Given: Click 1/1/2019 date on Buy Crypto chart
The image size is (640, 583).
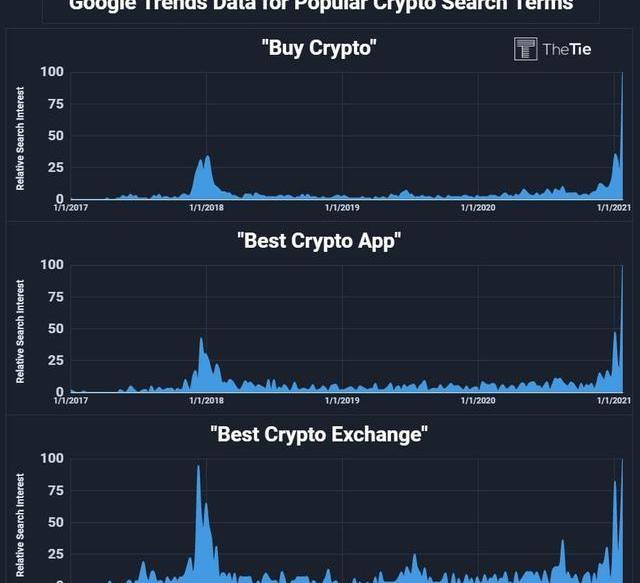Looking at the screenshot, I should (x=342, y=208).
